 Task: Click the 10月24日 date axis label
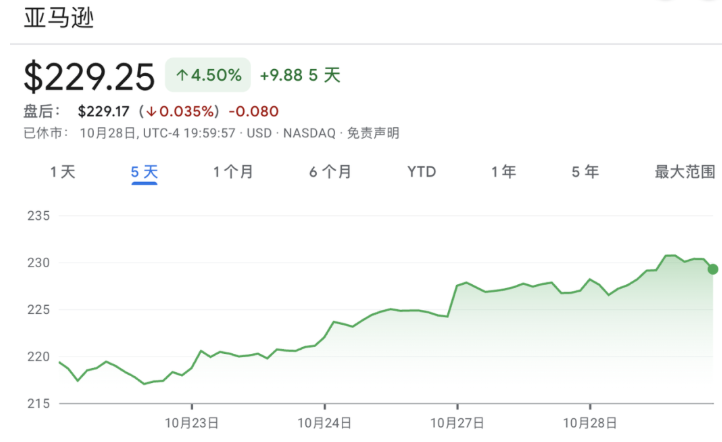tap(325, 423)
